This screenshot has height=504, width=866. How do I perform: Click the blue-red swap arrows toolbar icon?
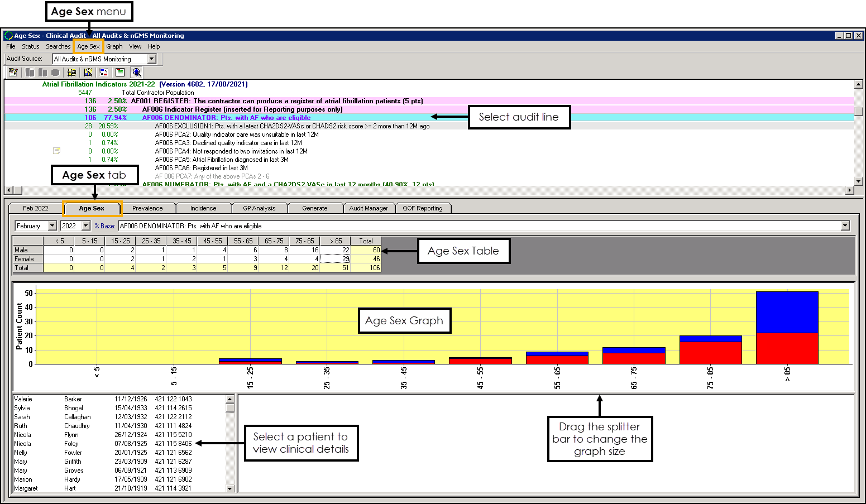tap(104, 73)
